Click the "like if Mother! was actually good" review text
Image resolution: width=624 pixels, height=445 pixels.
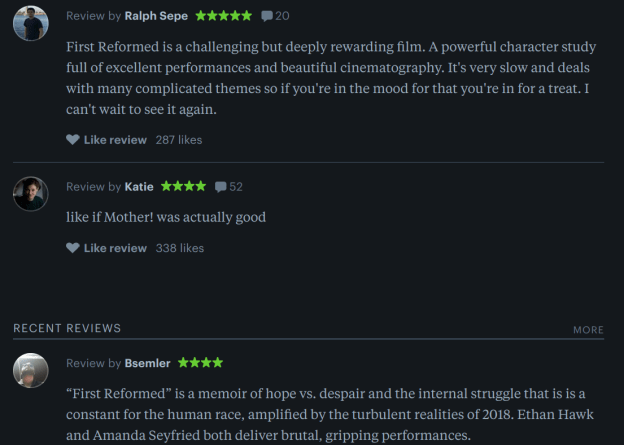(x=165, y=217)
